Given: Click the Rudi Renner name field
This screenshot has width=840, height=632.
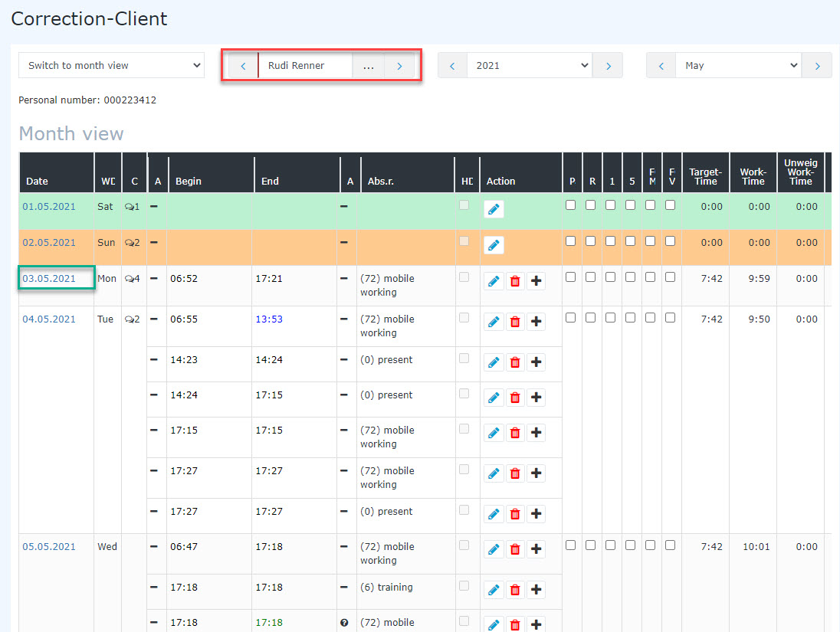Looking at the screenshot, I should [x=305, y=65].
